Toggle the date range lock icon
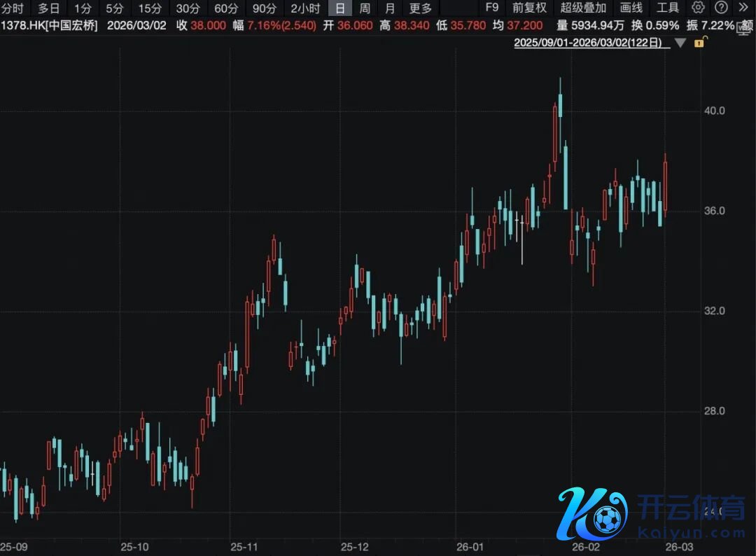The image size is (756, 556). (699, 43)
